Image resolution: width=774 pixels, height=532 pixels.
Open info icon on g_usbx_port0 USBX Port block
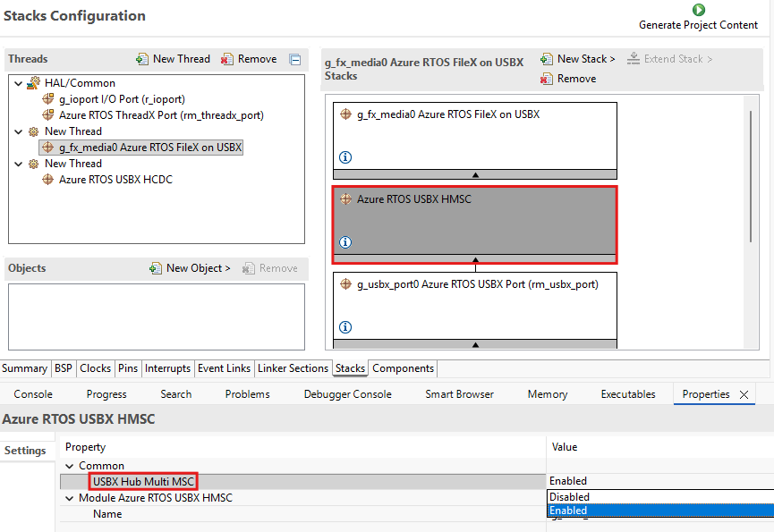(345, 327)
